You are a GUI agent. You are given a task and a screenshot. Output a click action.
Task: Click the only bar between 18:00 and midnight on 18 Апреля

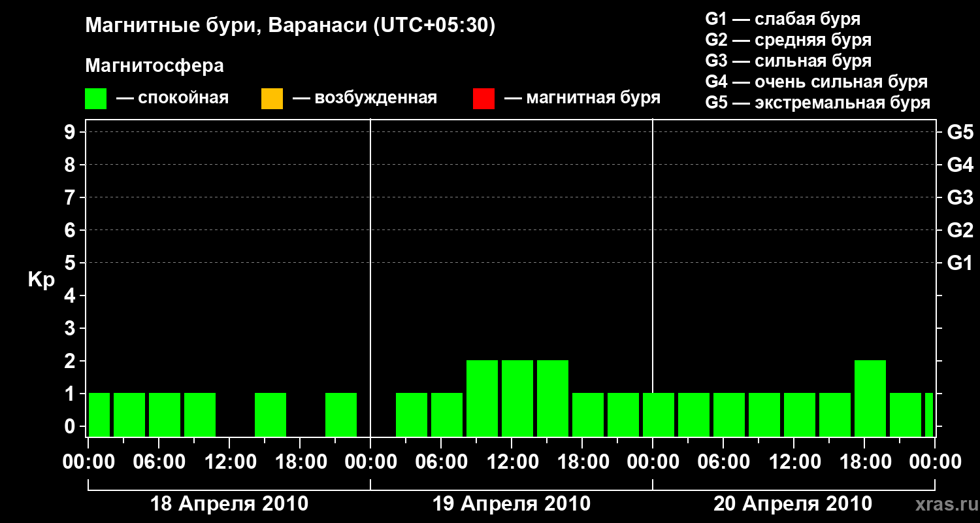[341, 414]
